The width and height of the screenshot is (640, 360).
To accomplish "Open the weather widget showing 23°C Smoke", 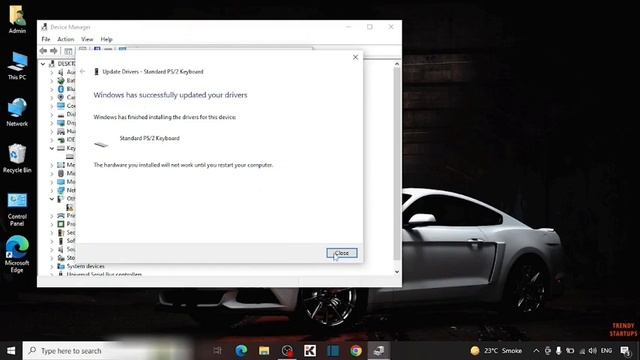I will pyautogui.click(x=496, y=351).
